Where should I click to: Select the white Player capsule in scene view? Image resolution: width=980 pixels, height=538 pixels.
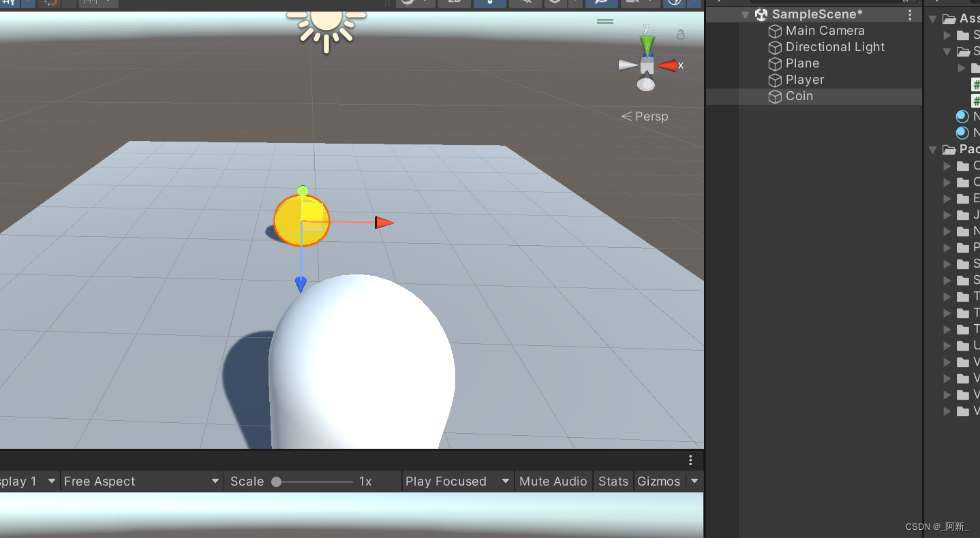tap(361, 362)
